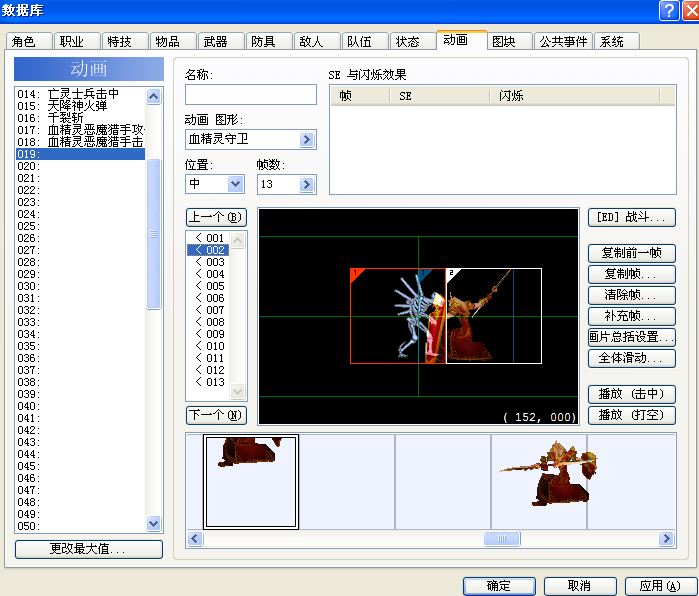
Task: Switch to the 职业 tab
Action: coord(77,41)
